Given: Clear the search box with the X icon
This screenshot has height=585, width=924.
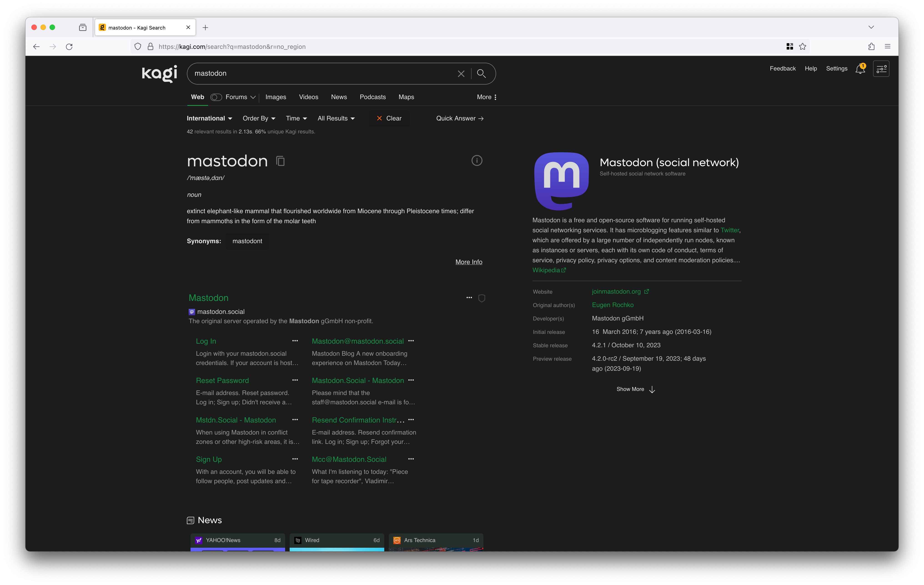Looking at the screenshot, I should (461, 74).
